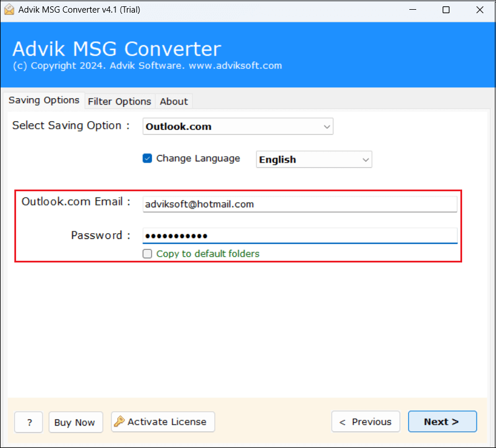
Task: Click the chevron on the Outlook.com combo box
Action: click(327, 126)
